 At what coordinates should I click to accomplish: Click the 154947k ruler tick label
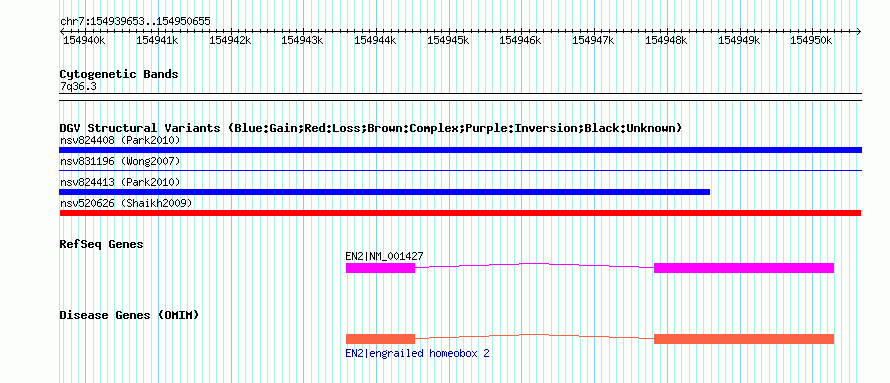pyautogui.click(x=593, y=40)
